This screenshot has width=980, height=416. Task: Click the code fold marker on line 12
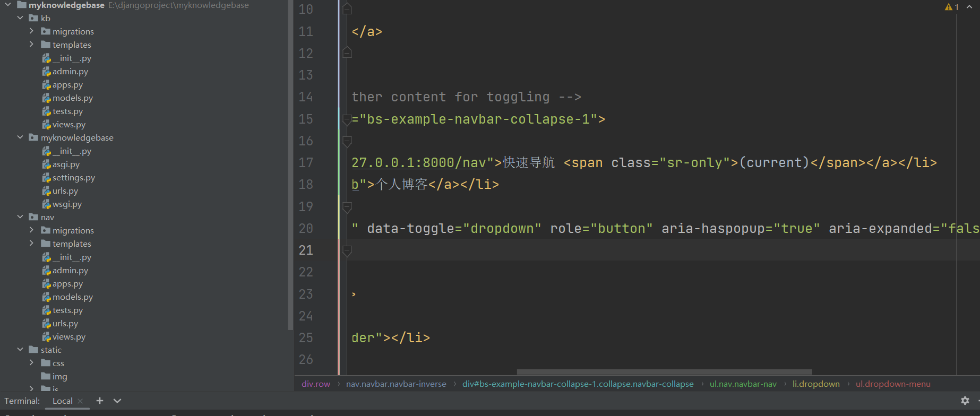tap(347, 53)
